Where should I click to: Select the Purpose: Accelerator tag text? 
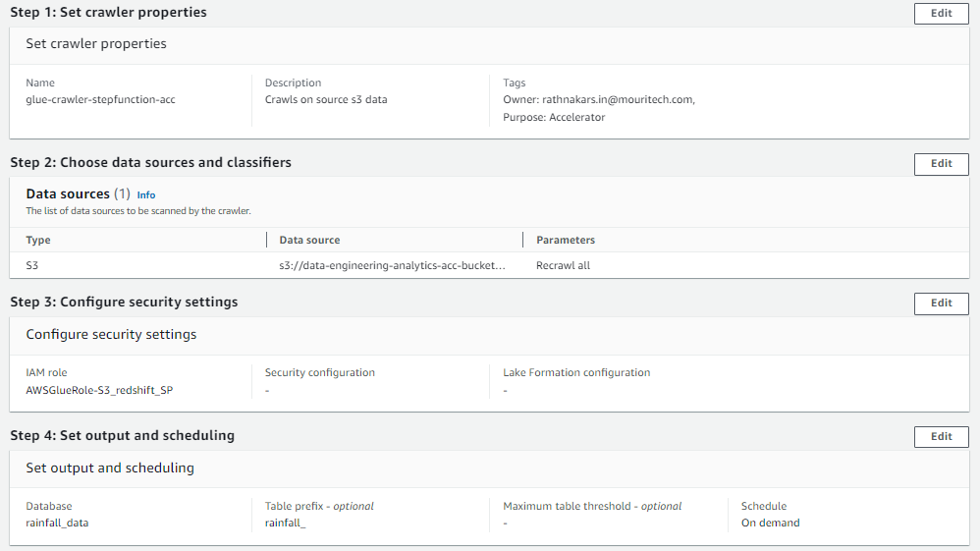(x=554, y=117)
